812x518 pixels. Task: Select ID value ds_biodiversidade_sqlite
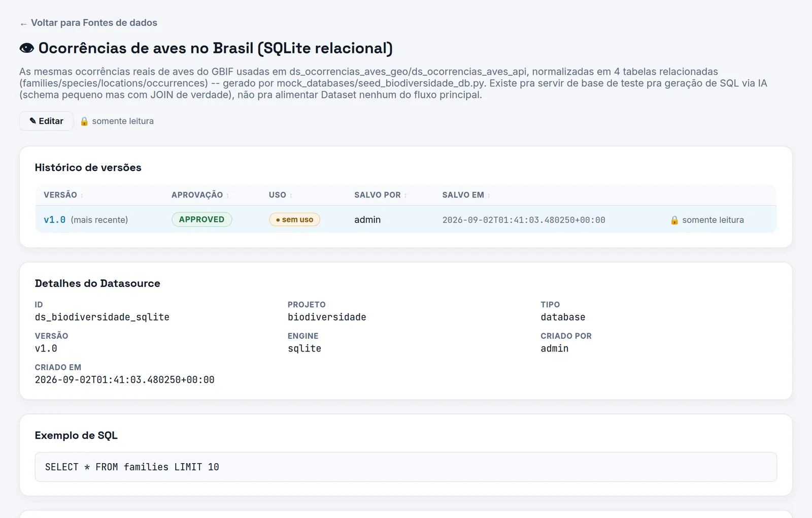[102, 317]
